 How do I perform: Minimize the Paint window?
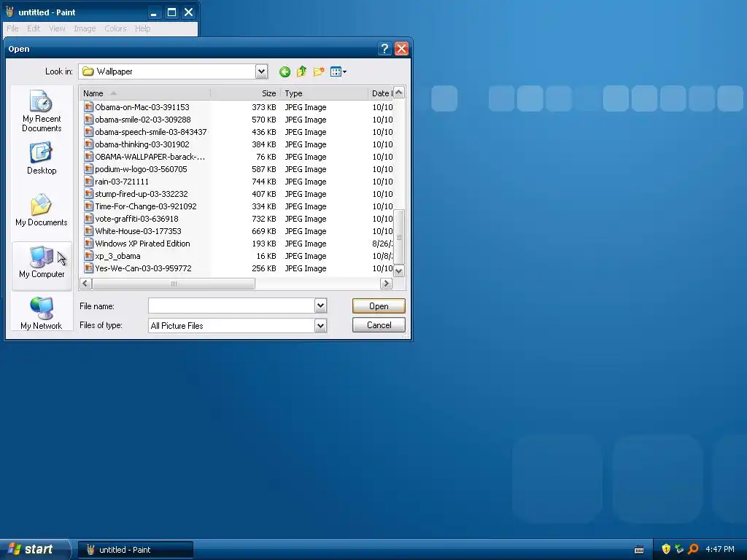click(x=153, y=12)
